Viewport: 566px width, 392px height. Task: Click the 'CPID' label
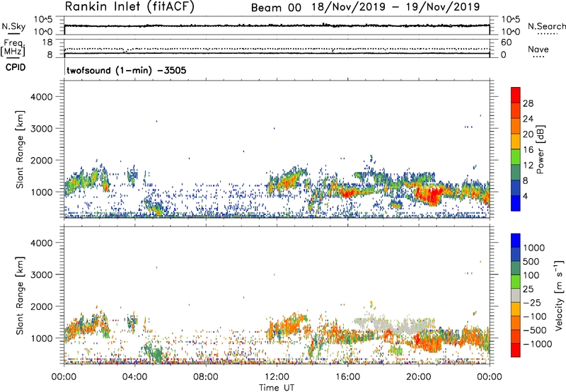click(x=16, y=67)
